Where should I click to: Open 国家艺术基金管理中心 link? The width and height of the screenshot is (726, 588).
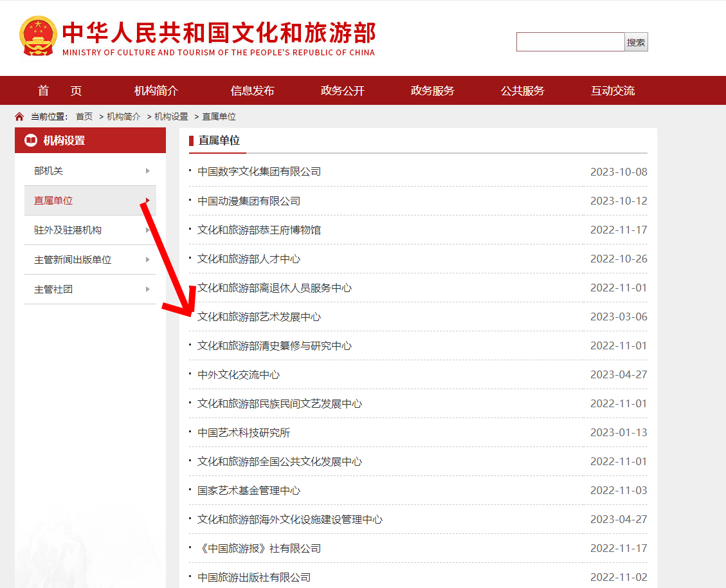248,490
